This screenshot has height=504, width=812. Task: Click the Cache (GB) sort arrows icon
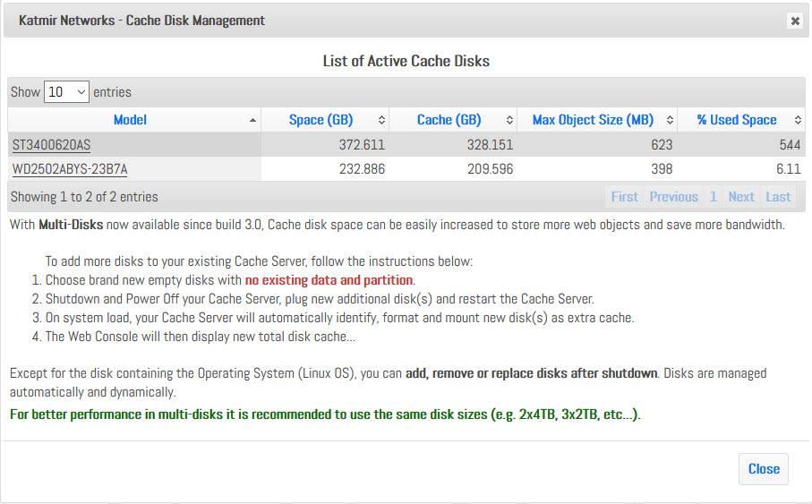(x=509, y=120)
